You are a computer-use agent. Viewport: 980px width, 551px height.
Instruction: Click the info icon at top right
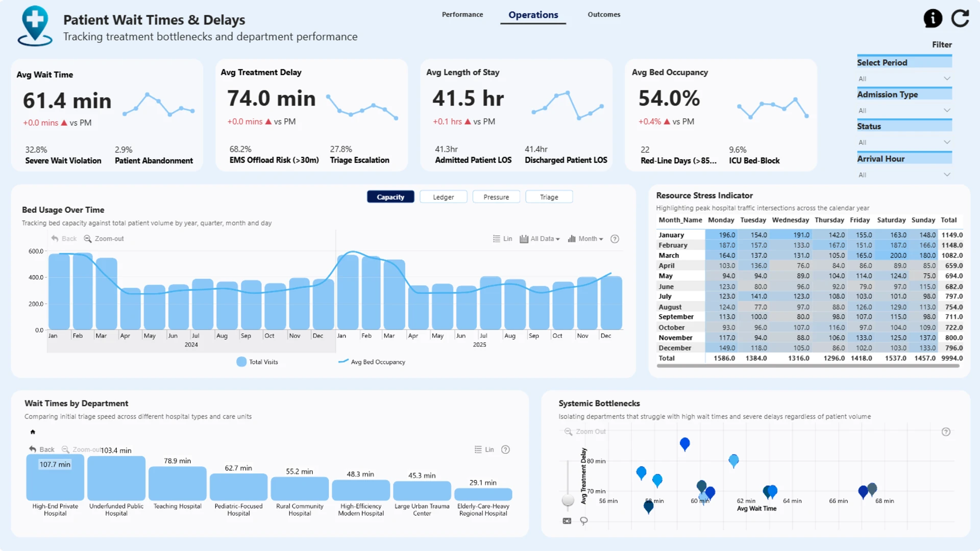(x=933, y=18)
